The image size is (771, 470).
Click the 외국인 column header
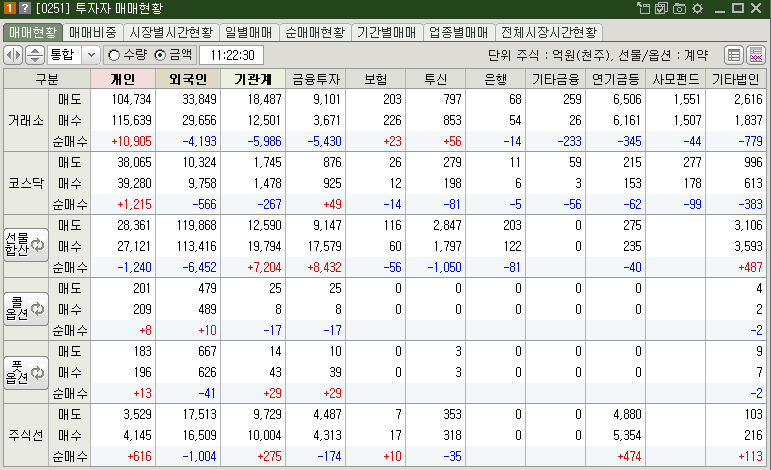coord(188,79)
